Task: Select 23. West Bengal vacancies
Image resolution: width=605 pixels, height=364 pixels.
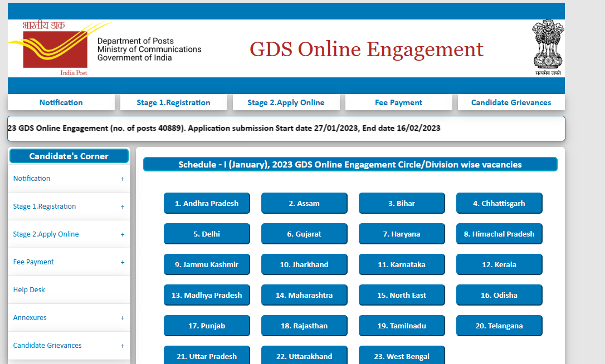Action: coord(402,356)
